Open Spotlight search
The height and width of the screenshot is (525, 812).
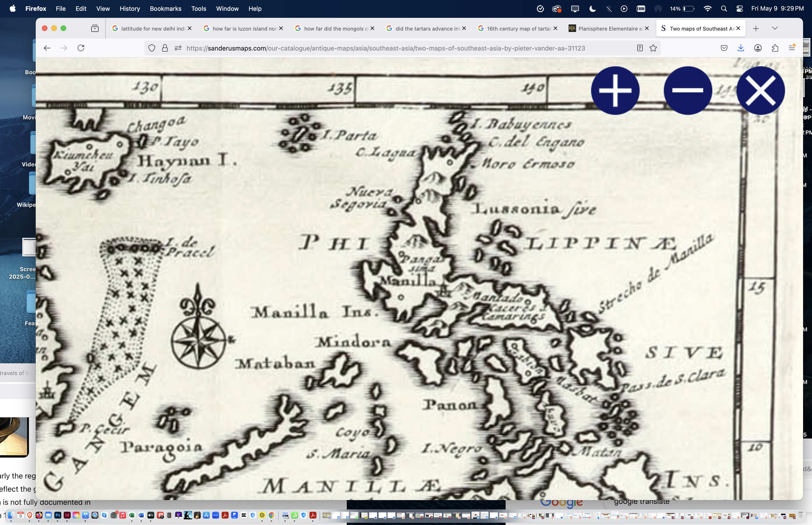(724, 8)
